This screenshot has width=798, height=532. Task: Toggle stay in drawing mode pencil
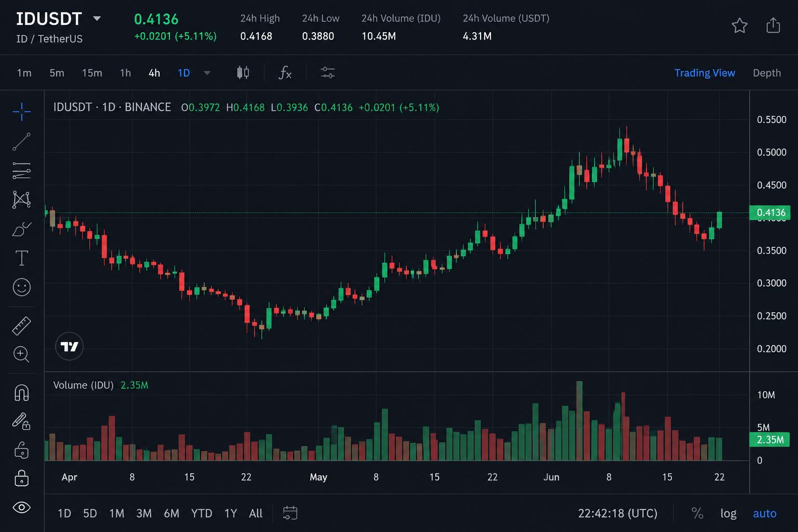click(x=21, y=421)
